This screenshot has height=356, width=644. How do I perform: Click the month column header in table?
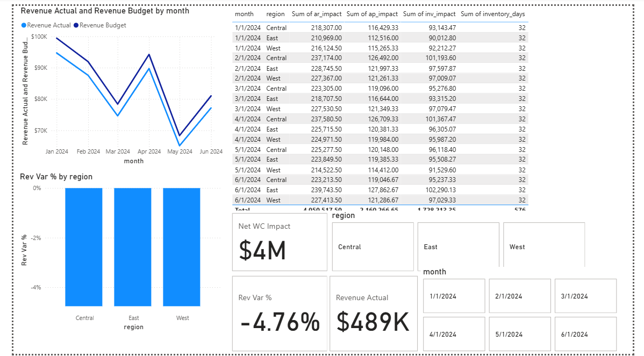tap(244, 14)
